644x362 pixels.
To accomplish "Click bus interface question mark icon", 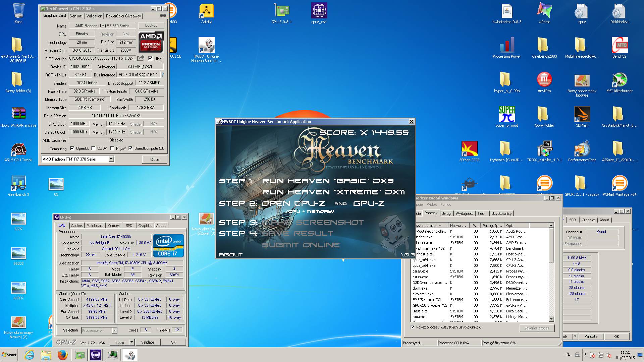I will [x=163, y=75].
